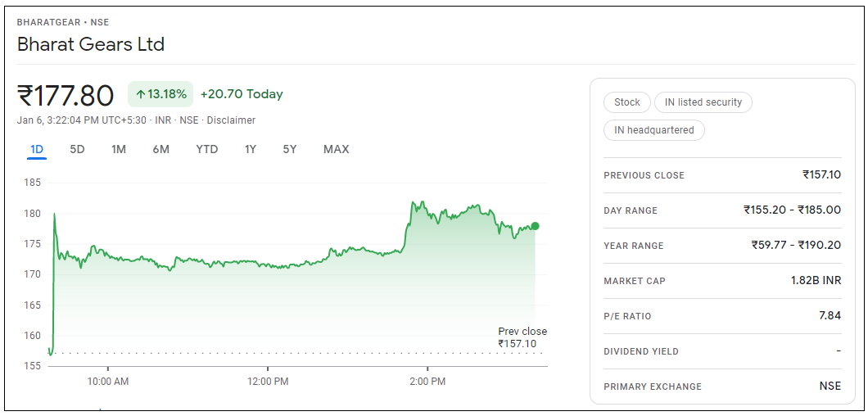868x416 pixels.
Task: Click the Bharat Gears Ltd title
Action: pos(91,43)
